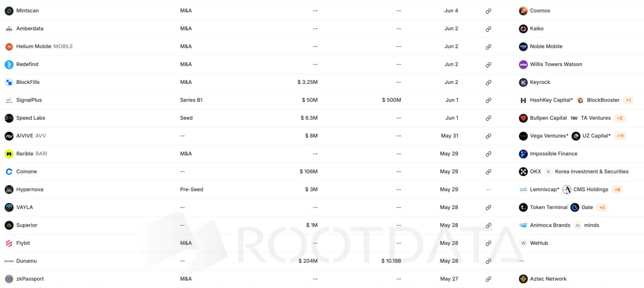The width and height of the screenshot is (644, 288).
Task: Click the Keyrock investor logo
Action: pos(523,82)
